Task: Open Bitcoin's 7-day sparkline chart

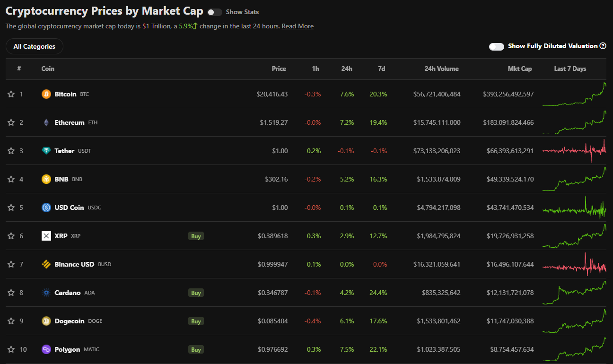Action: (574, 94)
